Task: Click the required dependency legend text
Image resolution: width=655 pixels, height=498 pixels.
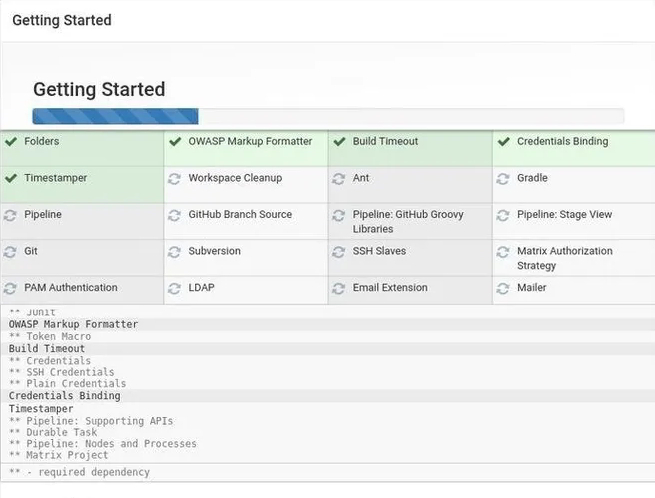Action: coord(79,472)
